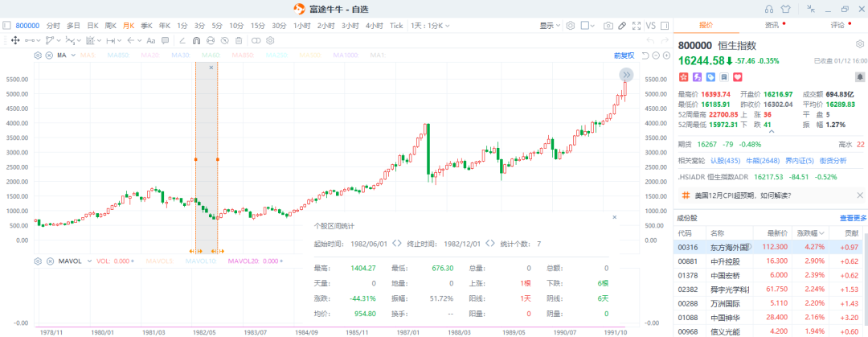This screenshot has width=868, height=337.
Task: Click the trash icon to delete drawings
Action: pos(239,40)
